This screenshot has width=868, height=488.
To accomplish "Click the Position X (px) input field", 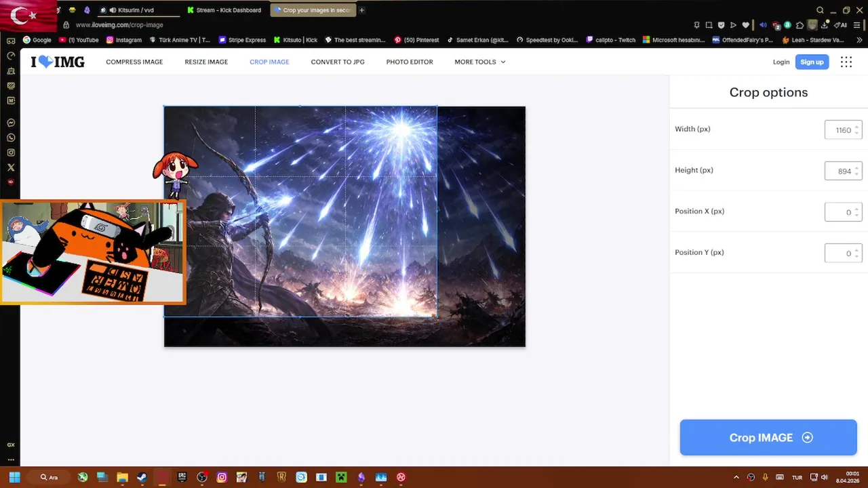I will (x=843, y=212).
